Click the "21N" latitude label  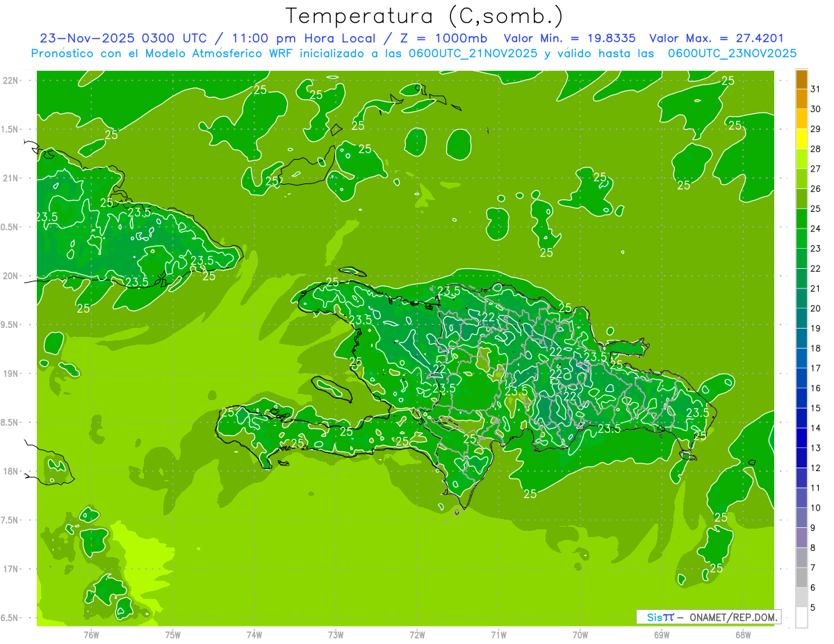coord(10,178)
